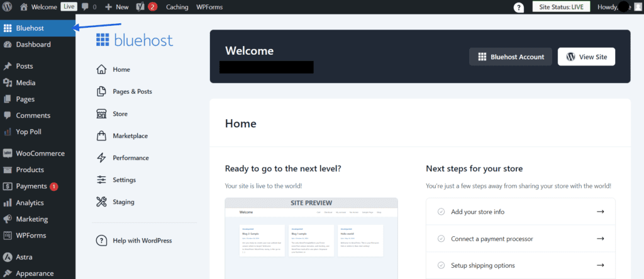Viewport: 644px width, 279px height.
Task: Toggle the 'Setup shipping options' checkmark
Action: pyautogui.click(x=441, y=265)
